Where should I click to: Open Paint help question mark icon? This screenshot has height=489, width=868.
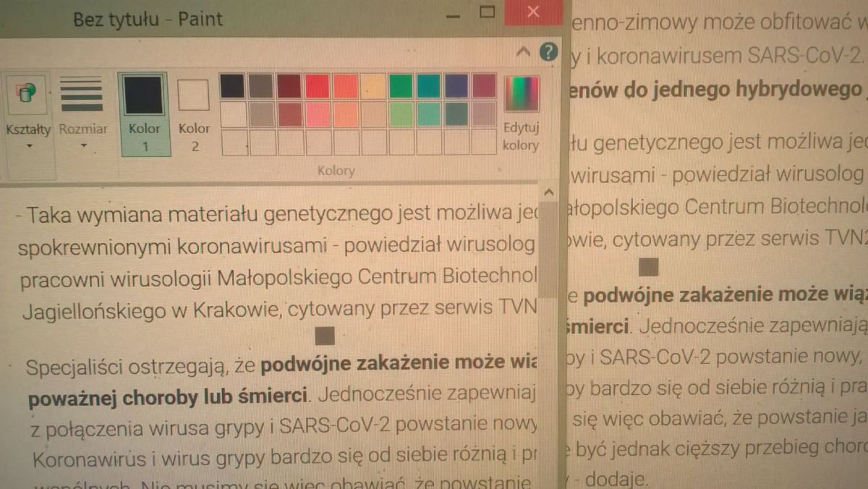(x=549, y=51)
